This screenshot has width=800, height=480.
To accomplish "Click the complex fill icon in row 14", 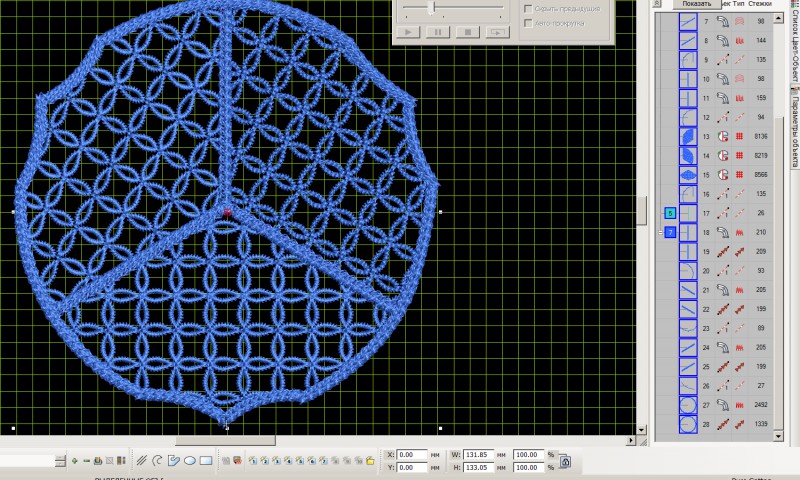I will tap(722, 156).
